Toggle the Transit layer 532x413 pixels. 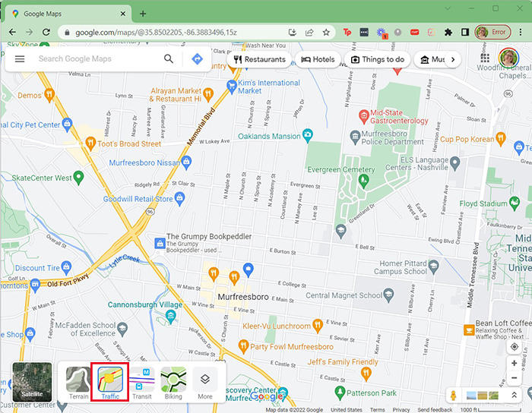click(x=142, y=383)
